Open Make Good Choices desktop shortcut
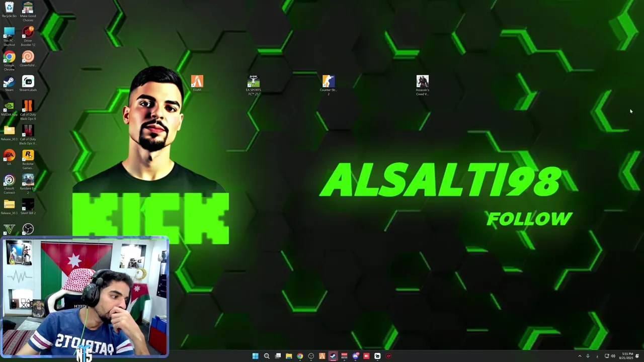 (28, 12)
